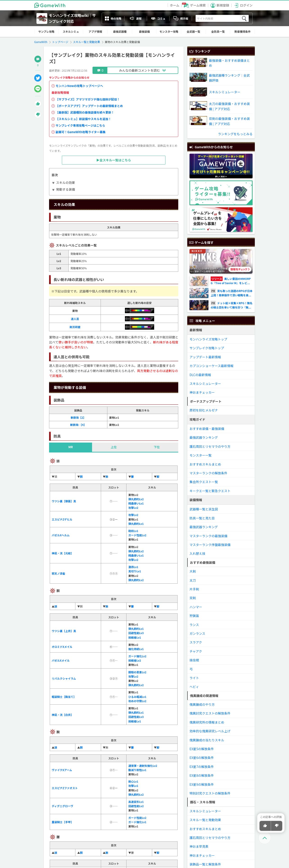This screenshot has width=289, height=868.
Task: Click the GAMEWITH光 internet campaign banner
Action: click(x=221, y=166)
